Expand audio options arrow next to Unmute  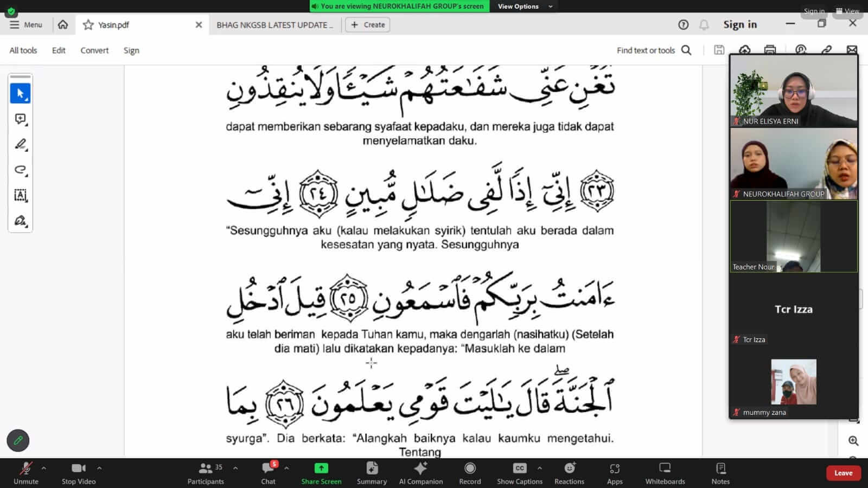coord(44,467)
